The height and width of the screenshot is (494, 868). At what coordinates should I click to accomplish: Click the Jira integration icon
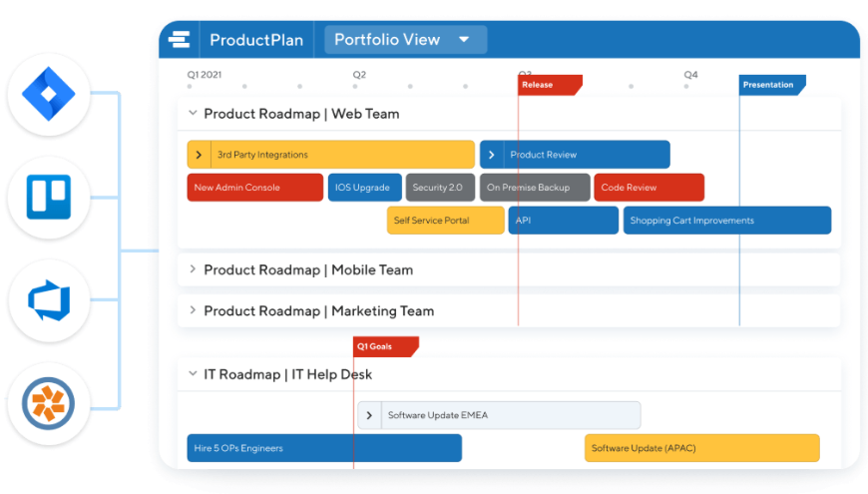click(x=49, y=95)
